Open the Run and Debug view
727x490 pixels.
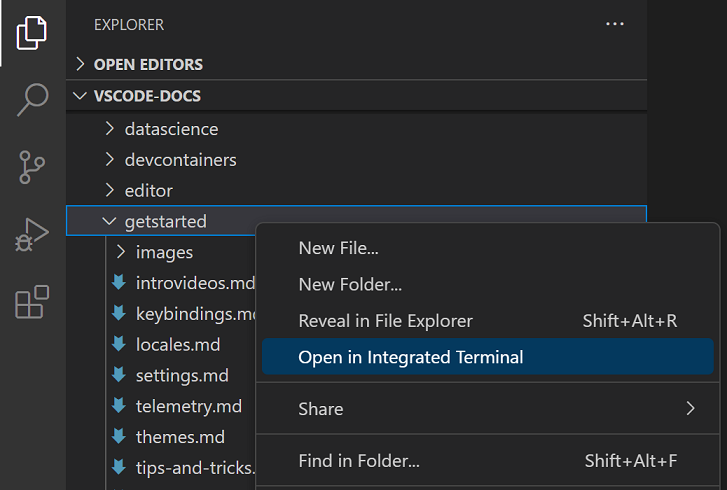(32, 234)
